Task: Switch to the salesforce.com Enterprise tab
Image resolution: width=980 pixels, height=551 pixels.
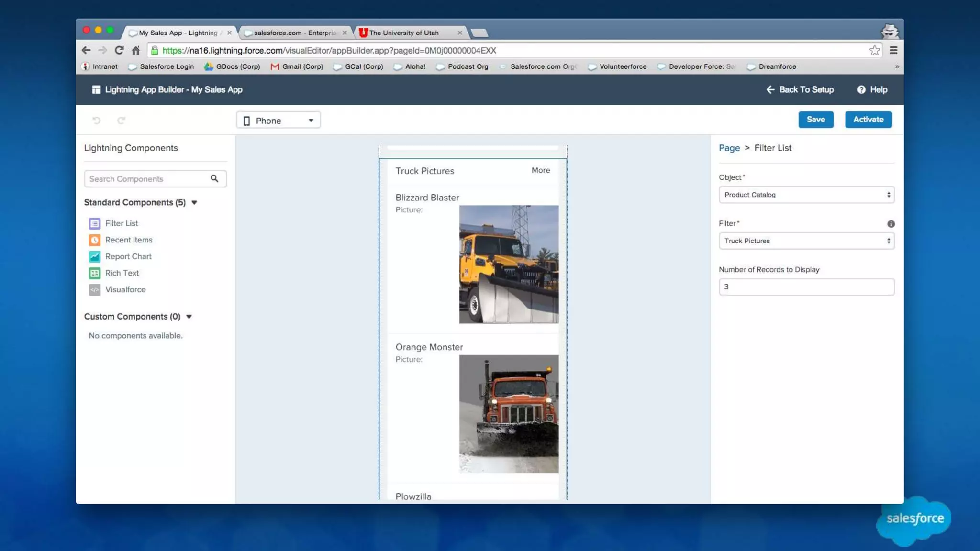Action: (x=294, y=33)
